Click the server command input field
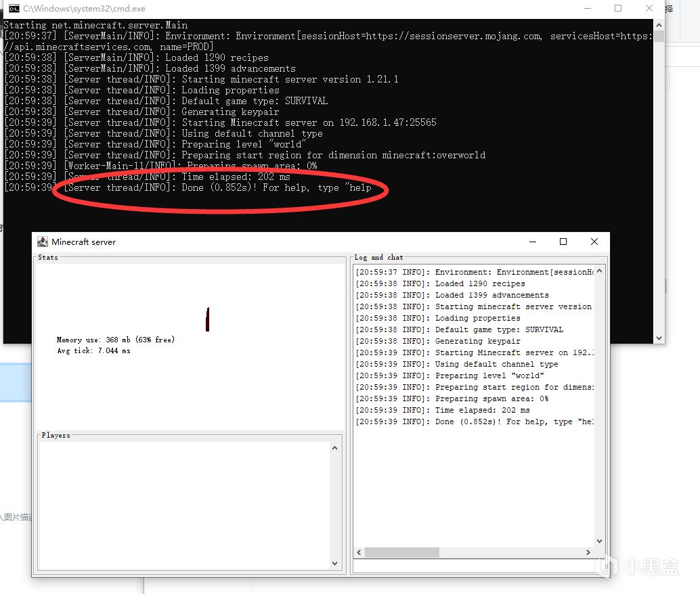The width and height of the screenshot is (700, 594). pyautogui.click(x=479, y=566)
